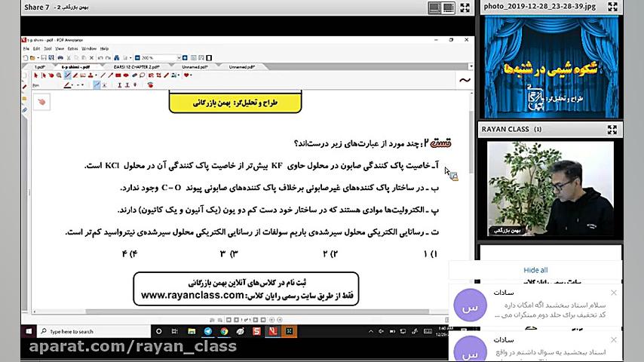Open the stamp tool dropdown arrow
The height and width of the screenshot is (362, 644).
coord(96,75)
